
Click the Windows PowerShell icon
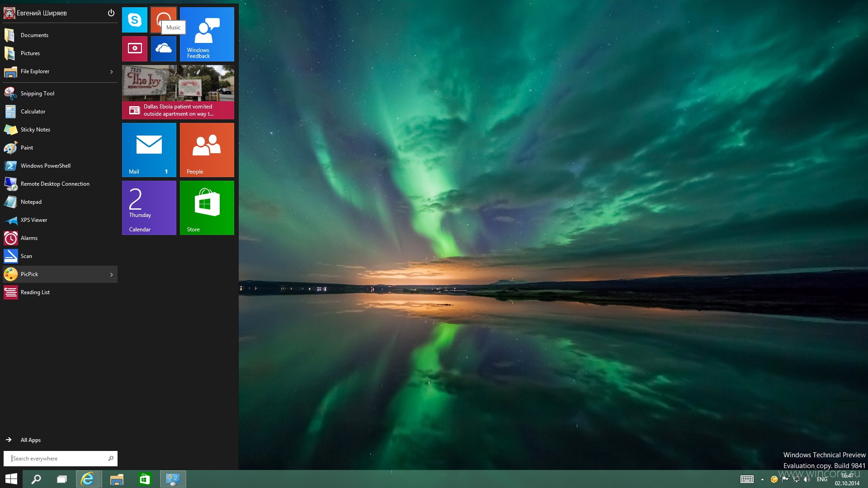click(10, 166)
